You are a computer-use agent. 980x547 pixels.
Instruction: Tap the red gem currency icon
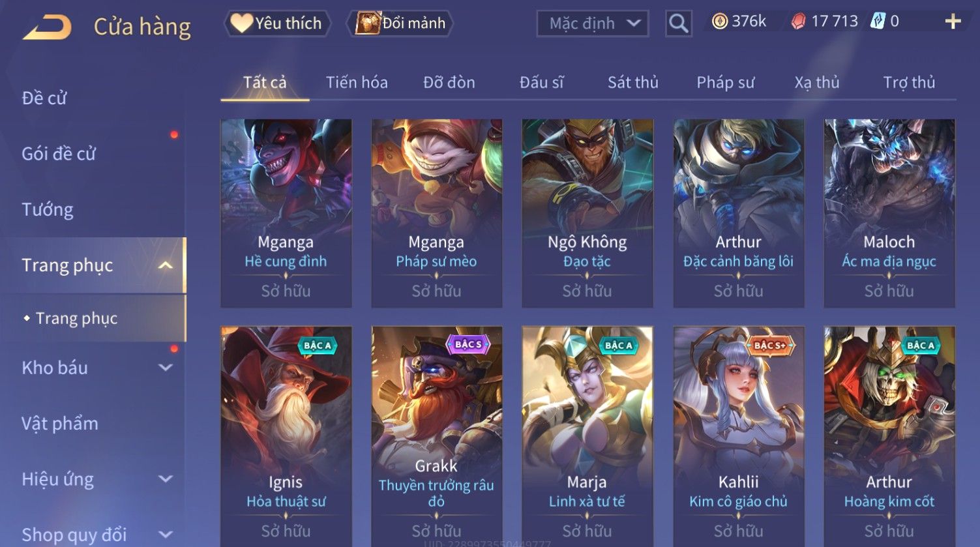point(798,22)
